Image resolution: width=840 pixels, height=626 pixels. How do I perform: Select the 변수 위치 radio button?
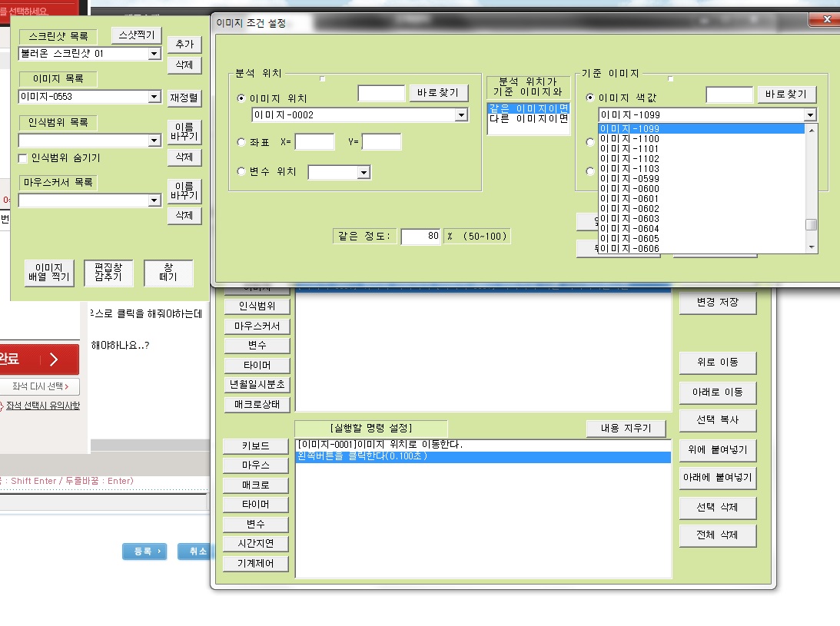(x=242, y=172)
